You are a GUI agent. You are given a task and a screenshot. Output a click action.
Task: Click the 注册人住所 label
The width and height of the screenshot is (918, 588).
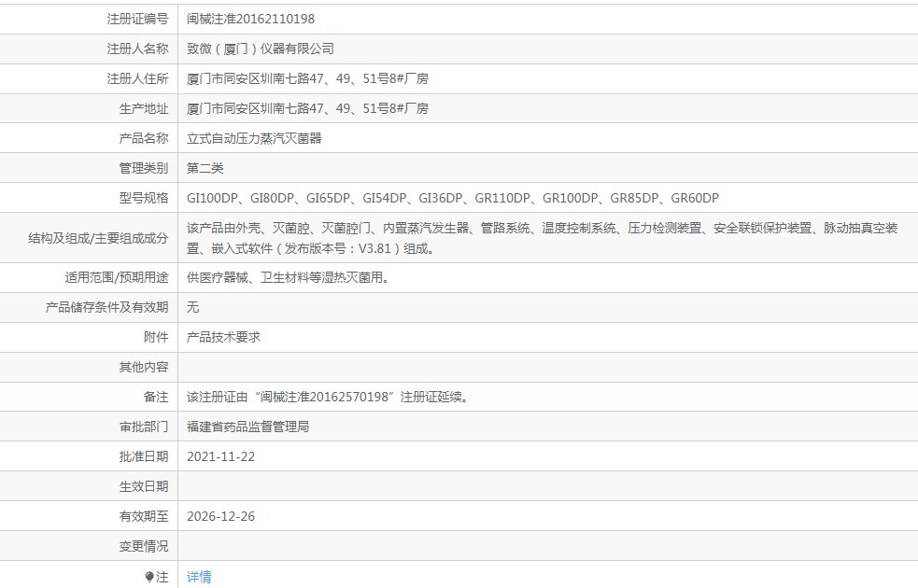pos(137,78)
